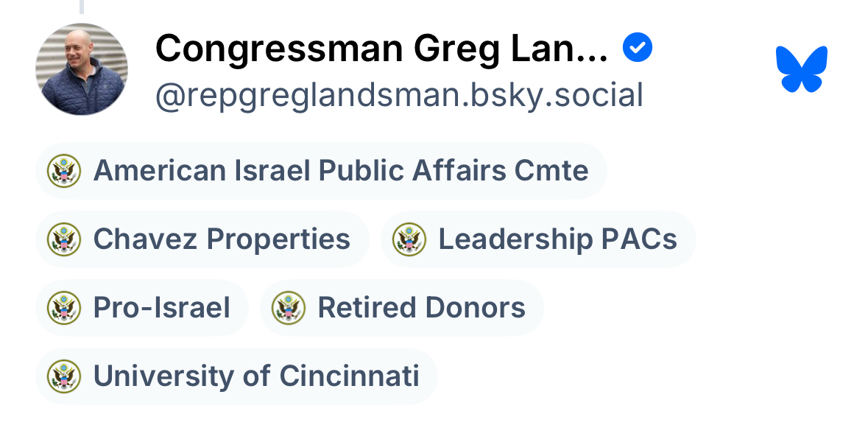Image resolution: width=868 pixels, height=425 pixels.
Task: Select the Chavez Properties tag text
Action: (x=222, y=239)
